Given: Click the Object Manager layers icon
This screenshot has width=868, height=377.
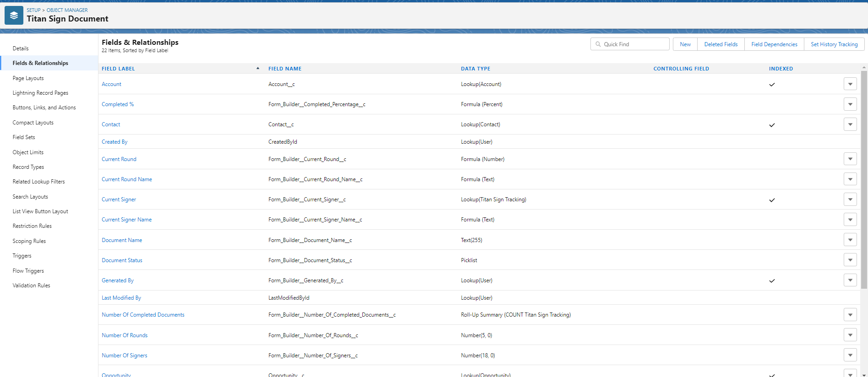Looking at the screenshot, I should 14,16.
